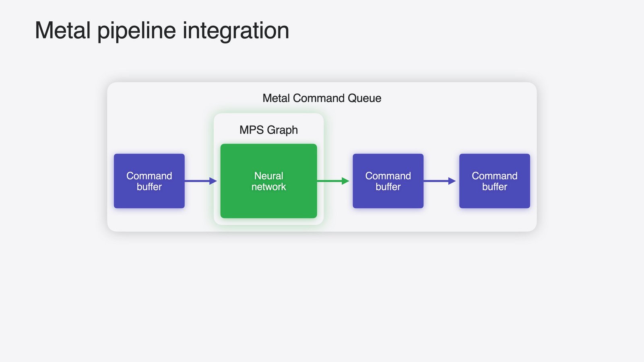Click the 'Metal pipeline integration' slide title
Viewport: 644px width, 362px height.
click(x=162, y=31)
